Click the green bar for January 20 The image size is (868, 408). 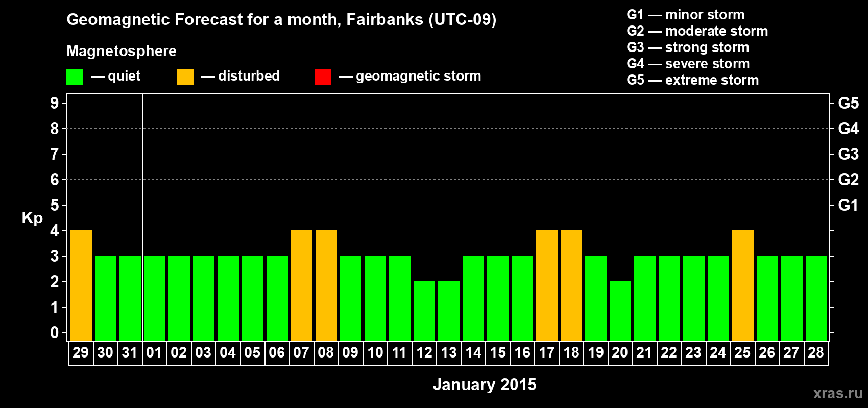pyautogui.click(x=620, y=311)
